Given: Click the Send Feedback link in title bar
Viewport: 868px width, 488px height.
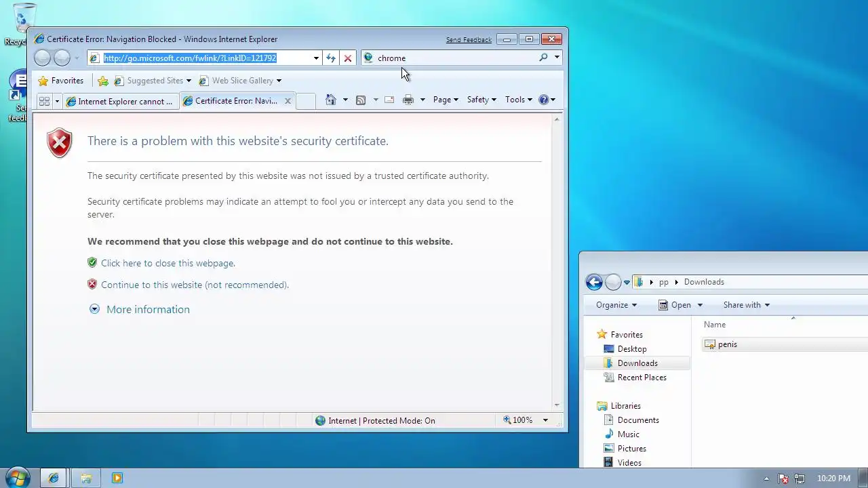Looking at the screenshot, I should (x=469, y=39).
